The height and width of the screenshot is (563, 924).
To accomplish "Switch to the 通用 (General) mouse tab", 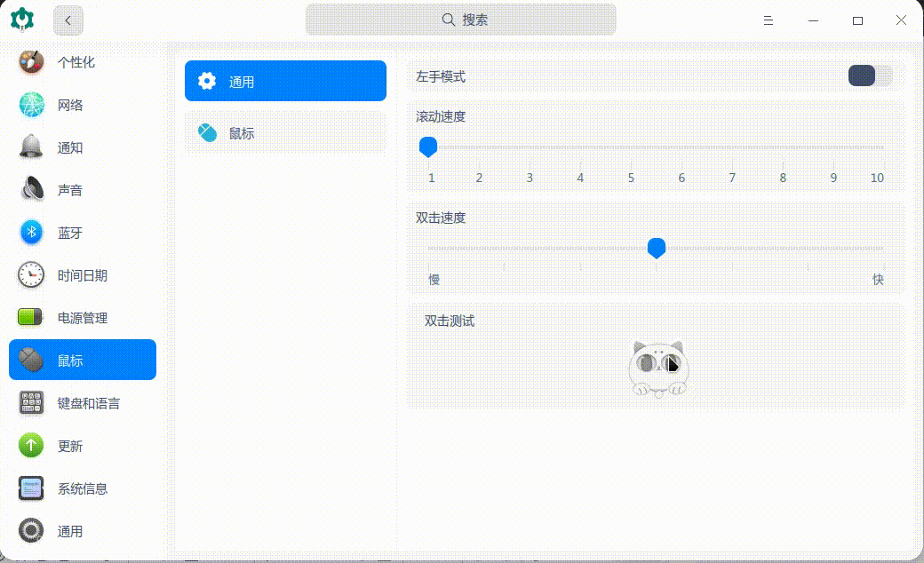I will [x=284, y=81].
